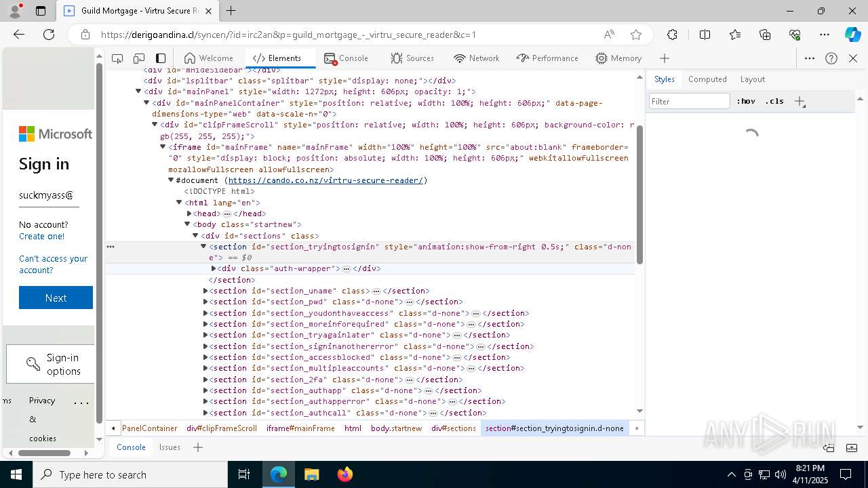Open DevTools help icon
This screenshot has height=488, width=868.
coord(831,58)
